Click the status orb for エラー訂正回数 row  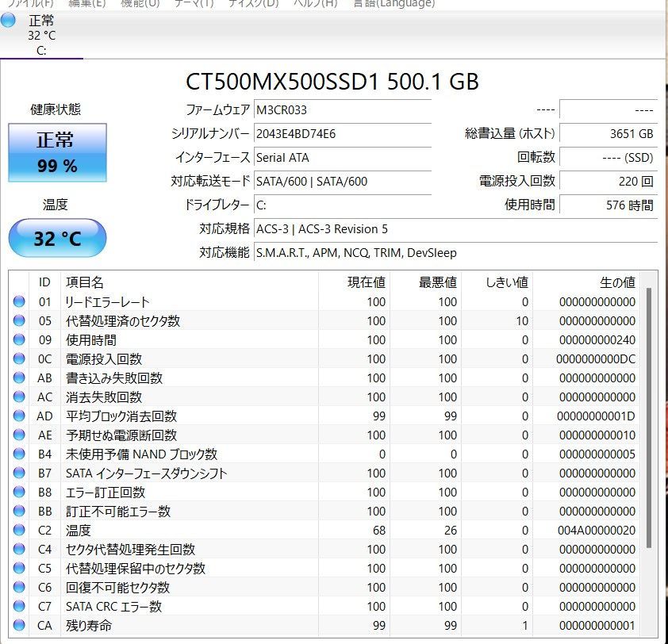pos(19,492)
